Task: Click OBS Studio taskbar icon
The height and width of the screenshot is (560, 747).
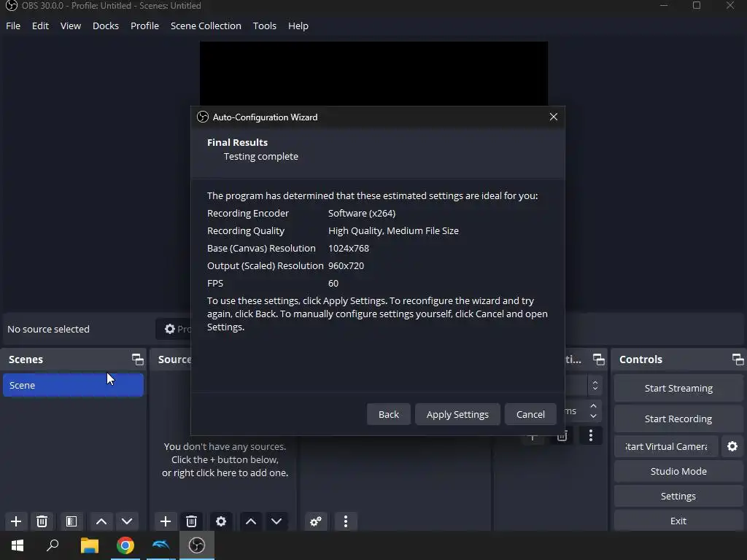Action: coord(197,545)
